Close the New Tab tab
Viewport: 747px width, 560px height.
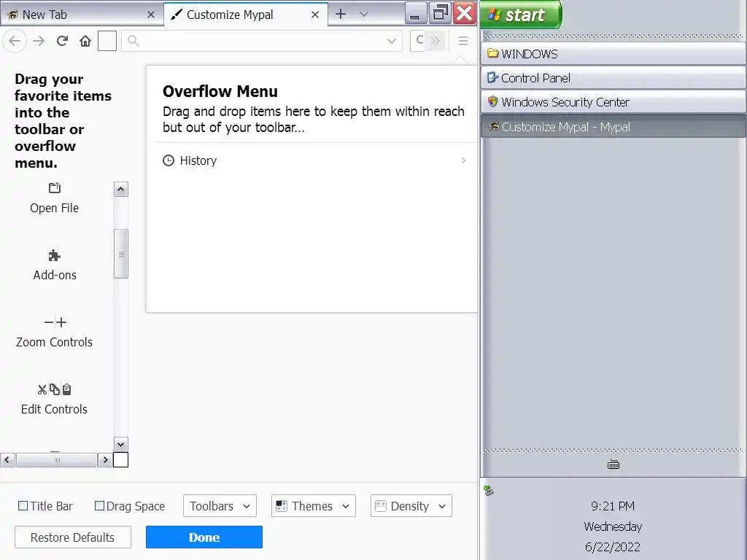click(151, 15)
